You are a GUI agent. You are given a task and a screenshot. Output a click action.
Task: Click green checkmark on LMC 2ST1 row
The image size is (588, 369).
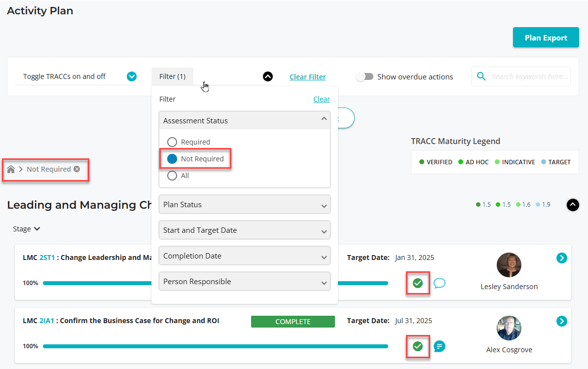click(418, 283)
